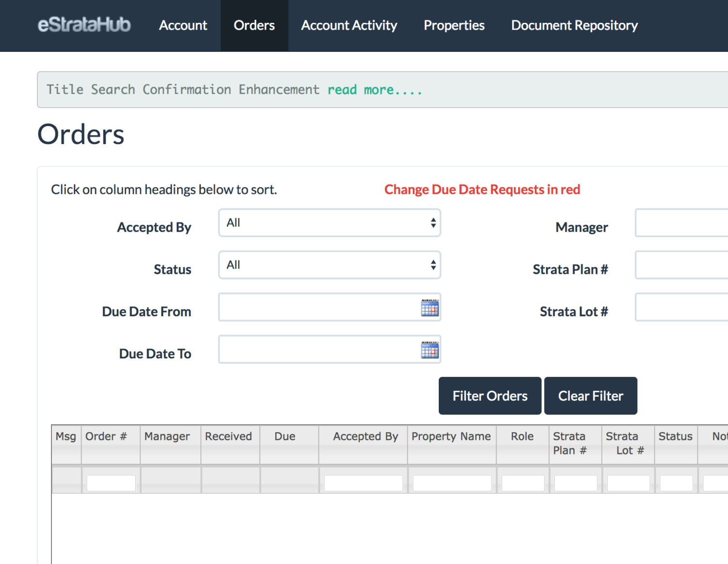Open calendar picker for Due Date To
Image resolution: width=728 pixels, height=564 pixels.
(x=430, y=350)
